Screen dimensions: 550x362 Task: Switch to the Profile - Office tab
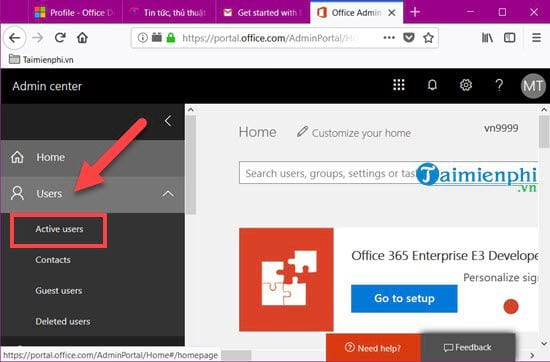point(75,13)
